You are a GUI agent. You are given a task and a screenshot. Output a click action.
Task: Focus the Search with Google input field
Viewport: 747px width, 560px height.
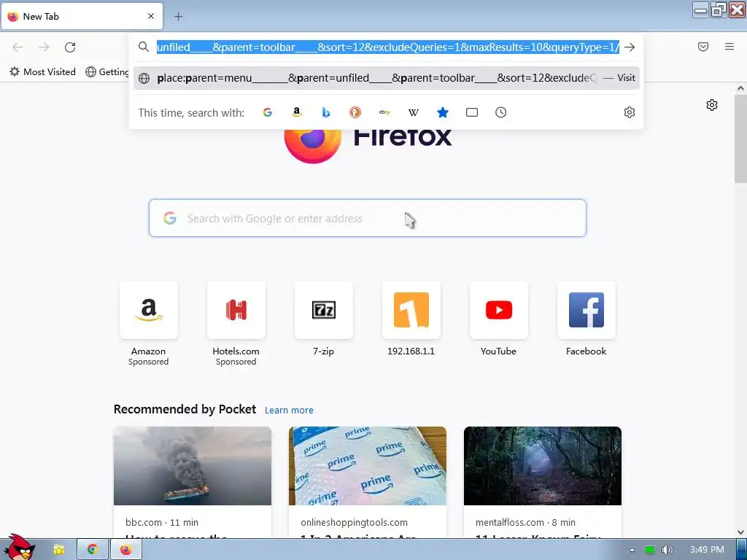pyautogui.click(x=368, y=218)
